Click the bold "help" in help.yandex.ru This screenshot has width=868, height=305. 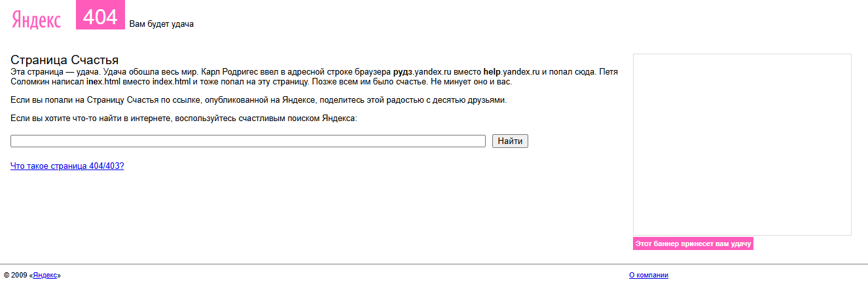[x=492, y=72]
